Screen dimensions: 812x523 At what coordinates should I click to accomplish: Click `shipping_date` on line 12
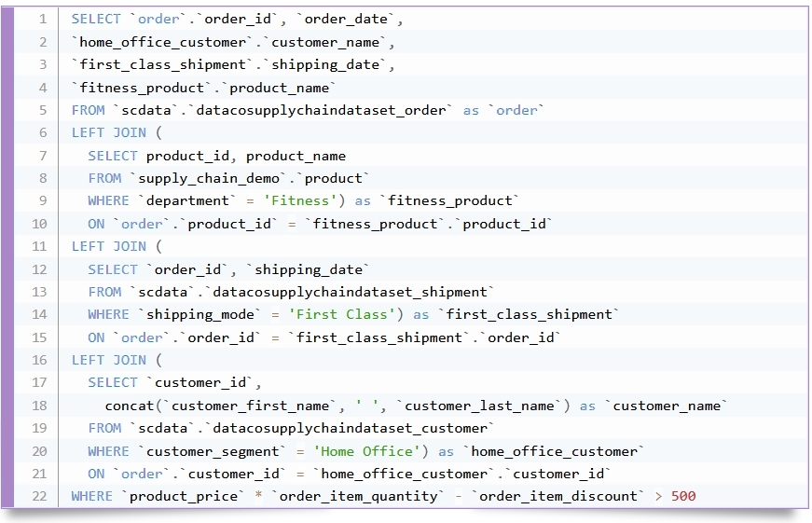(x=309, y=269)
